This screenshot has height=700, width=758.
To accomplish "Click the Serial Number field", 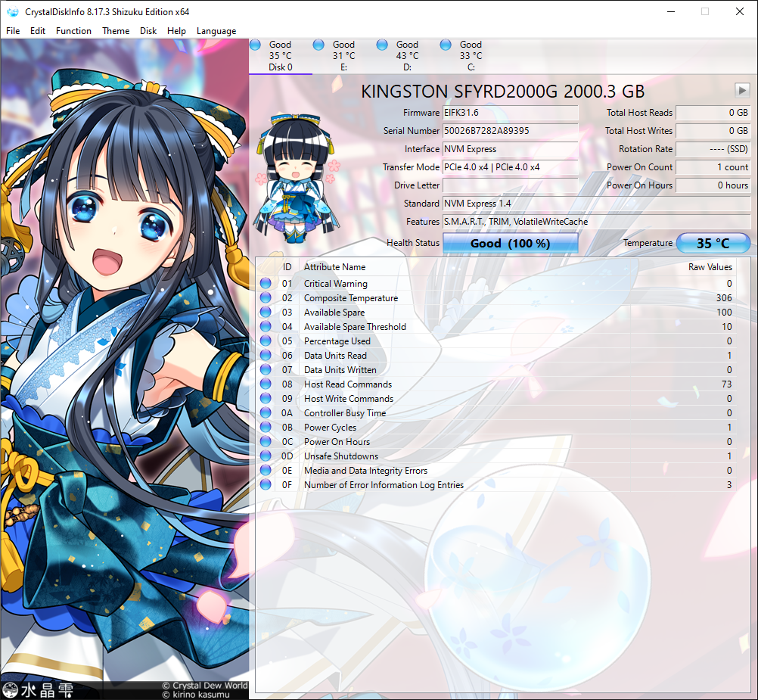I will coord(511,131).
